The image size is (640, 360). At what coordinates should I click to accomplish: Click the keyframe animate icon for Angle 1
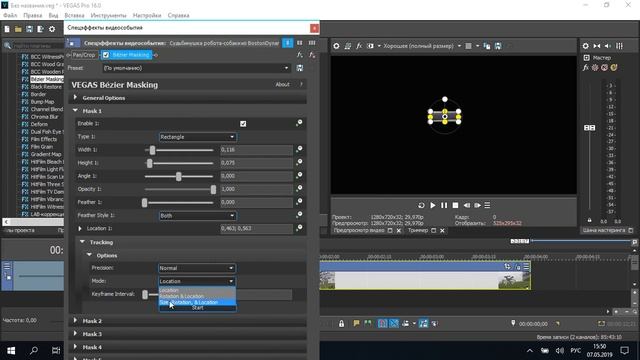(x=299, y=176)
